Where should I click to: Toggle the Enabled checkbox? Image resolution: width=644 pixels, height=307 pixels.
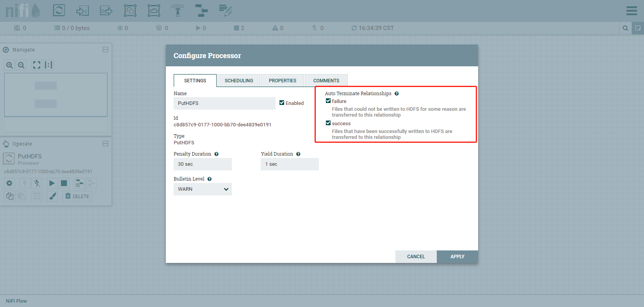pyautogui.click(x=282, y=103)
